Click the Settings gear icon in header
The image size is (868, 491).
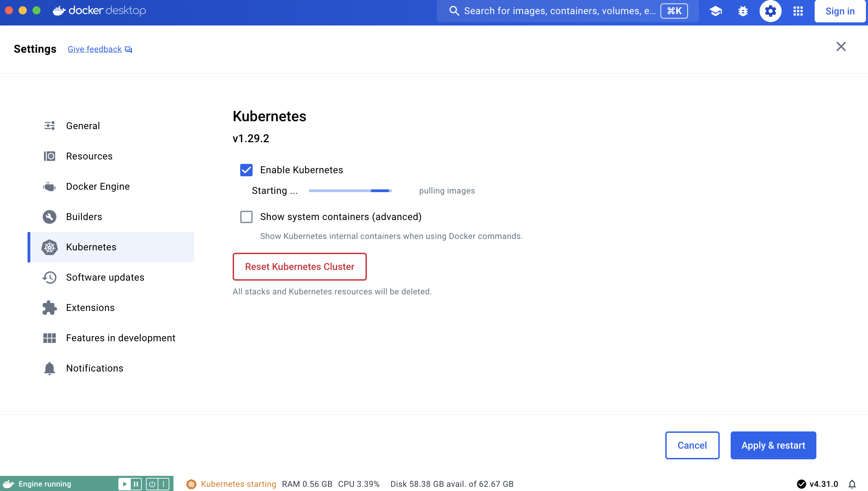[x=770, y=11]
